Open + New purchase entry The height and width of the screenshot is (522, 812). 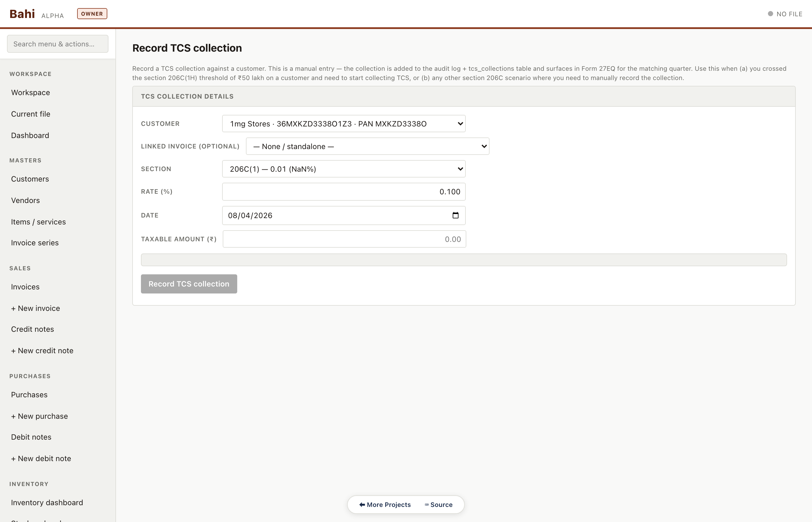pos(39,416)
